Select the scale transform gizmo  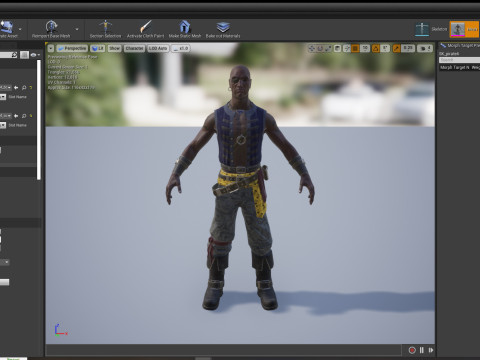click(328, 49)
